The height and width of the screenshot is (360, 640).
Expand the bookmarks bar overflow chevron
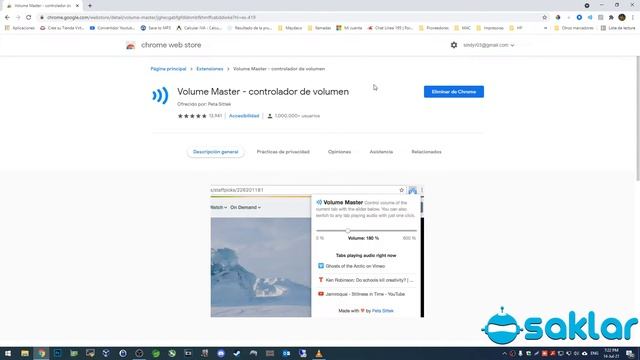(x=546, y=28)
